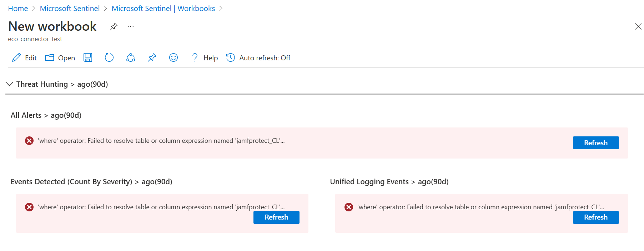This screenshot has width=644, height=251.
Task: Open the more options ellipsis next to the title
Action: pyautogui.click(x=131, y=26)
